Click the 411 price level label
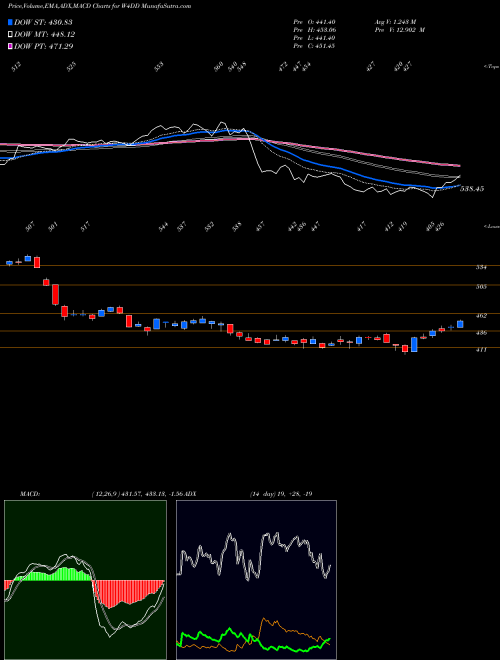 coord(481,349)
